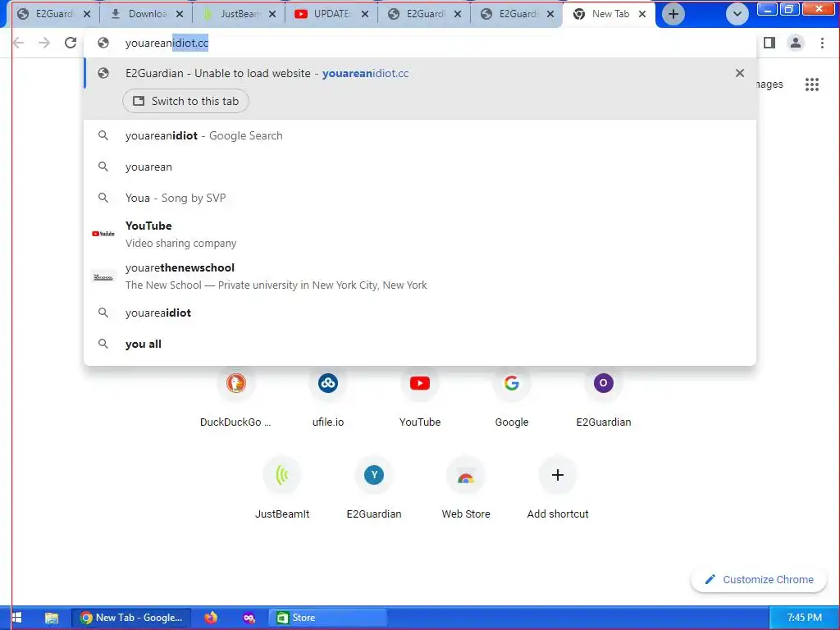This screenshot has height=630, width=840.
Task: Open the profile avatar icon
Action: click(x=796, y=43)
